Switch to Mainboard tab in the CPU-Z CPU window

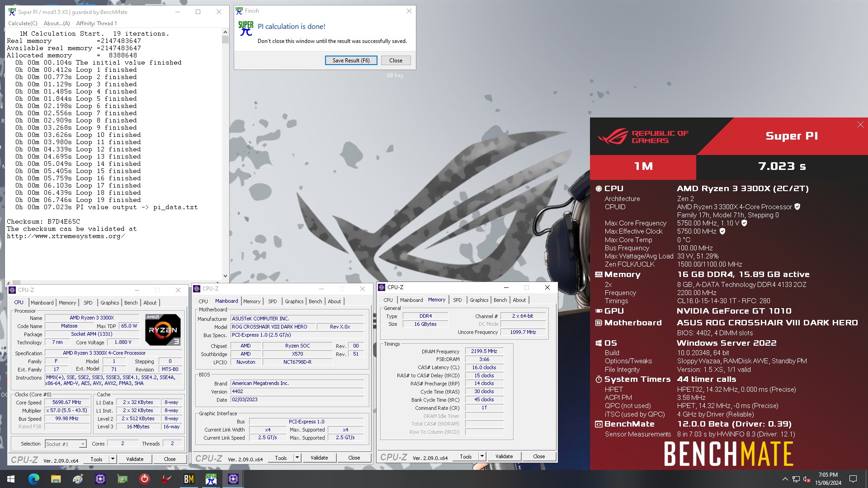[42, 303]
